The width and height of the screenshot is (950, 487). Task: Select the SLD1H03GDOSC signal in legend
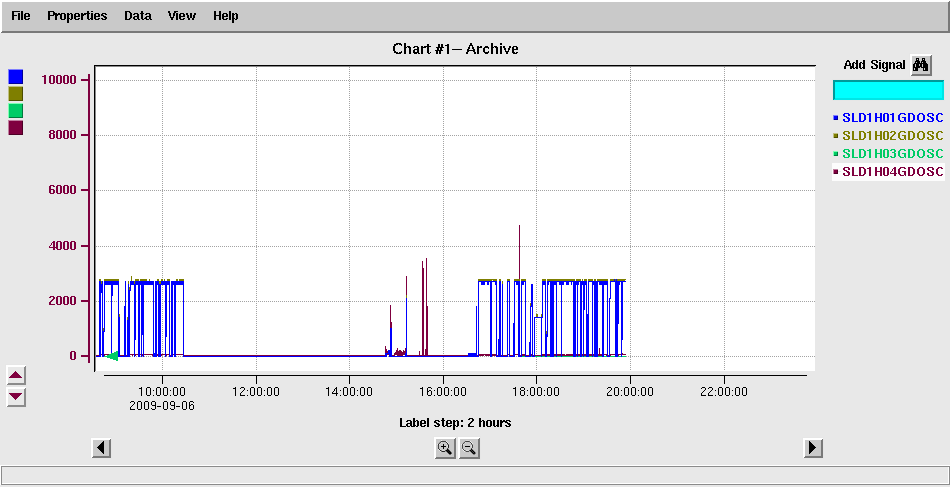(888, 154)
